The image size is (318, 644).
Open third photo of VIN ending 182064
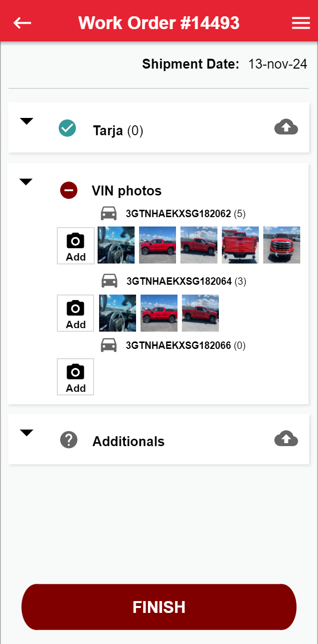pos(200,313)
